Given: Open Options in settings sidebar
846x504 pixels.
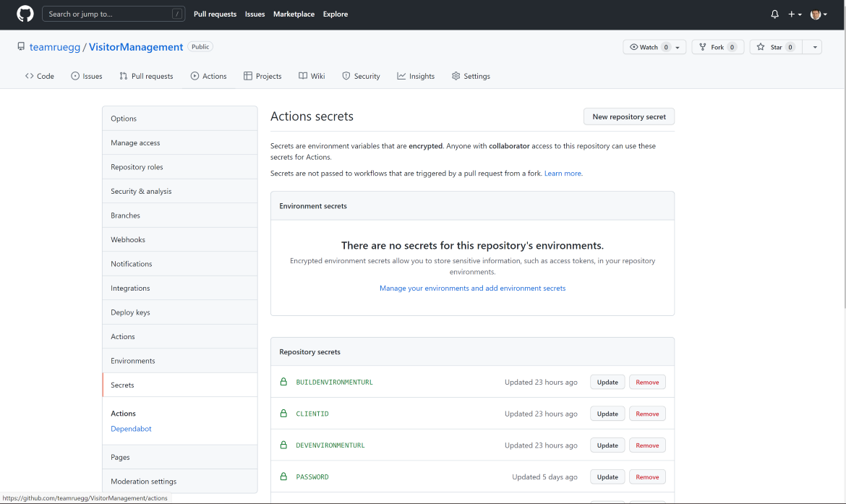Looking at the screenshot, I should click(179, 118).
